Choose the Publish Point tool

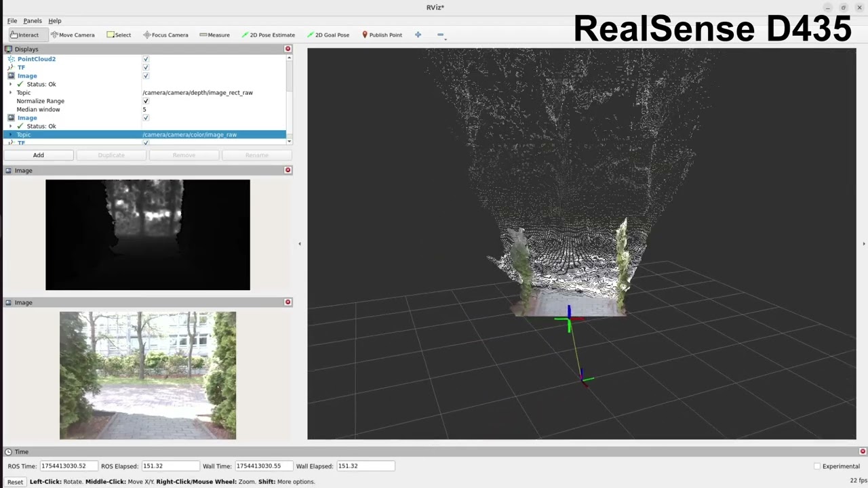pos(382,35)
